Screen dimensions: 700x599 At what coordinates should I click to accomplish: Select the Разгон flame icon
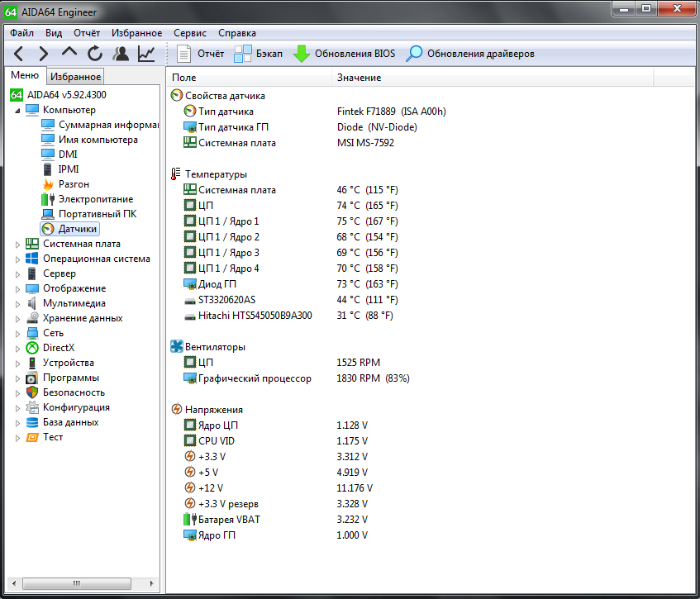pos(48,184)
